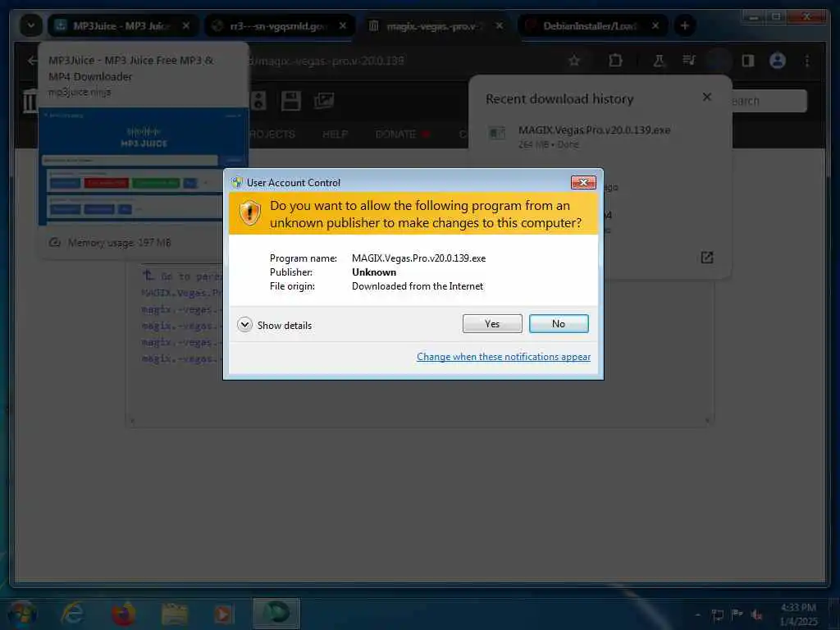Close the Recent download history popup
This screenshot has width=840, height=630.
click(x=706, y=97)
